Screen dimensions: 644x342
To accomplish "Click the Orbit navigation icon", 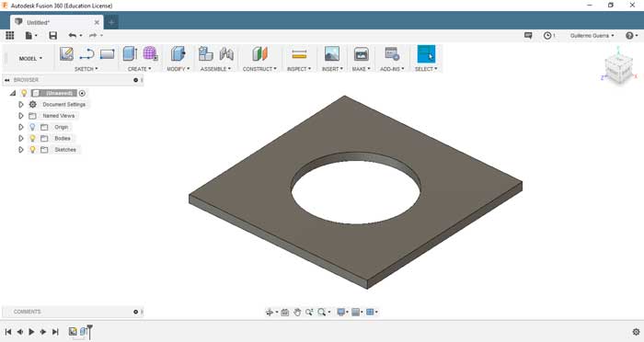I will pyautogui.click(x=270, y=313).
